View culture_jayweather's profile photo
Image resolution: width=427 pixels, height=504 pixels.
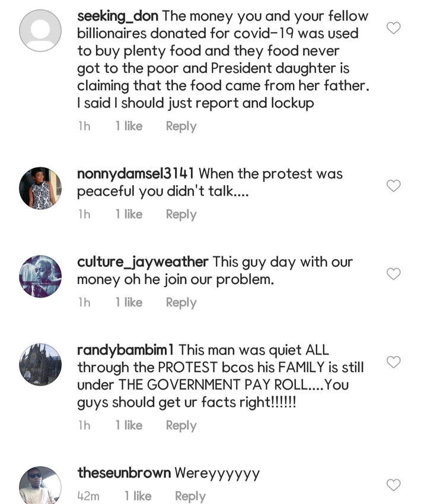click(x=40, y=276)
